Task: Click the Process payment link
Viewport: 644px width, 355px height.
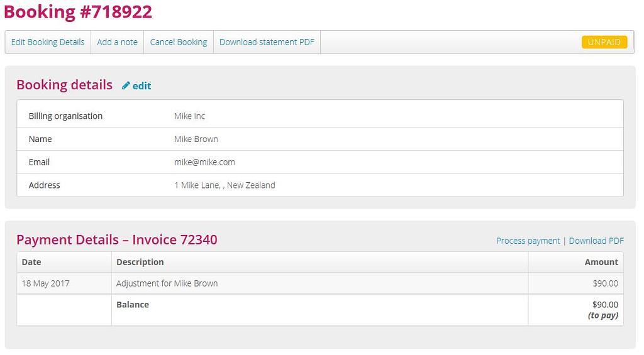Action: pos(528,241)
